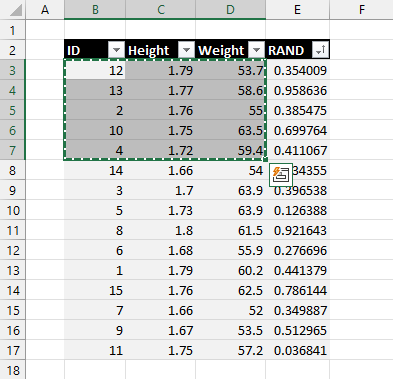
Task: Select cell with ID 11
Action: pos(95,350)
